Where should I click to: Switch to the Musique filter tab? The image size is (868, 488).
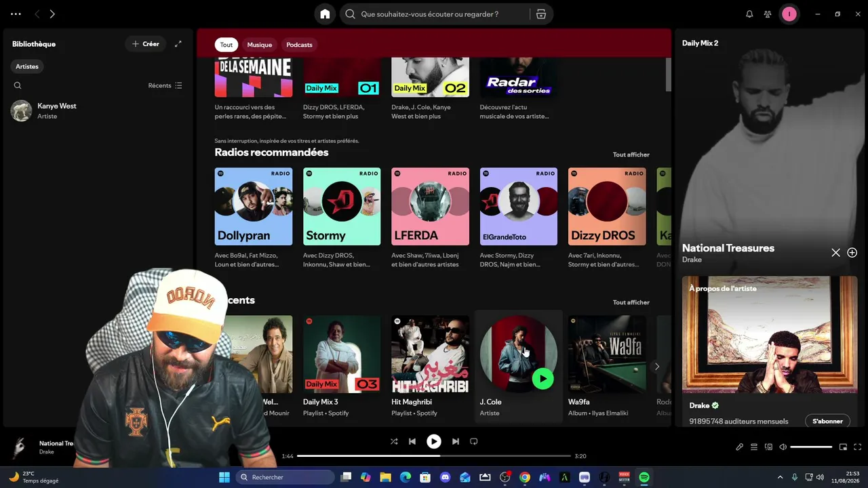(259, 45)
